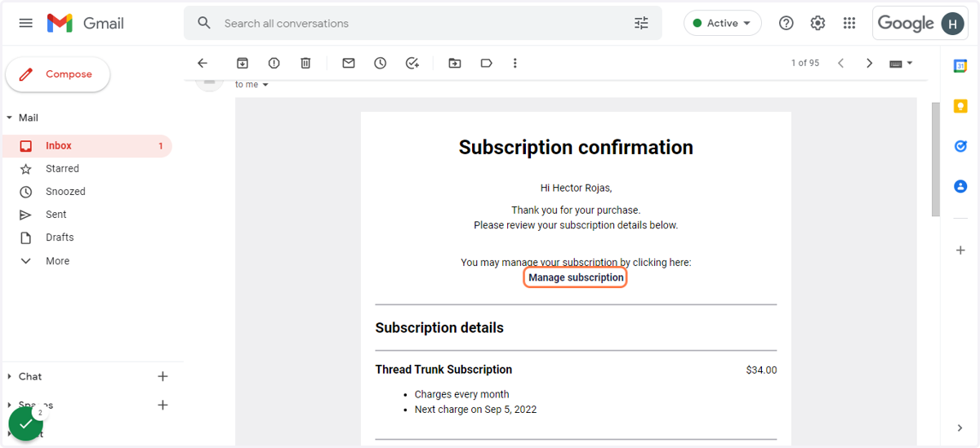Go to the newer conversation arrow

click(x=840, y=63)
